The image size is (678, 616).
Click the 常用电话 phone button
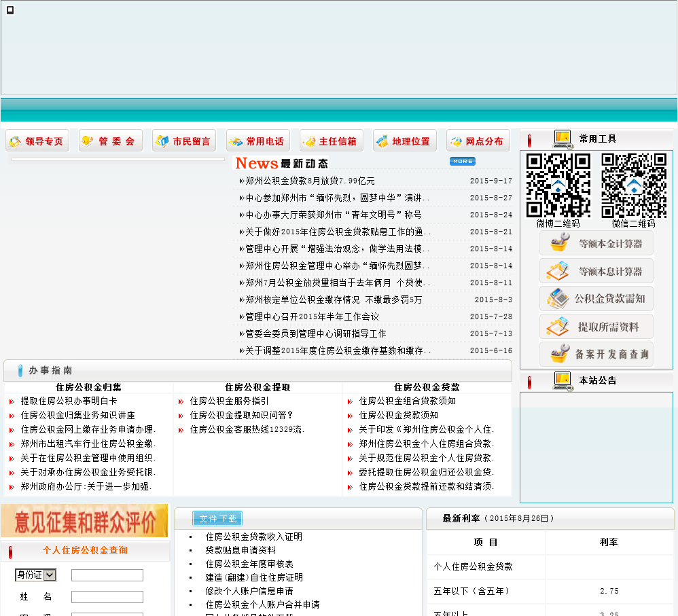pyautogui.click(x=258, y=141)
